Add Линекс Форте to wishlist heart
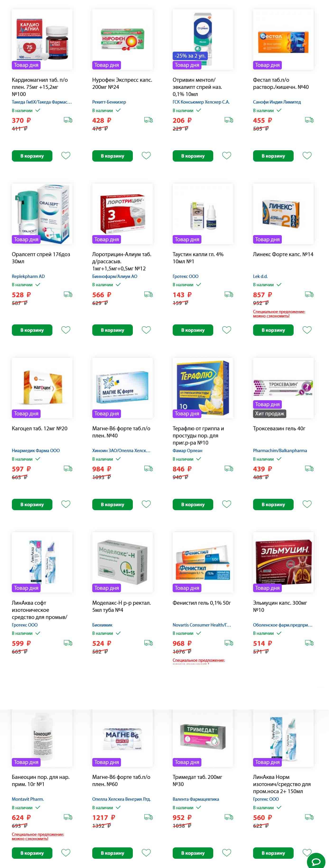The image size is (329, 868). (307, 330)
